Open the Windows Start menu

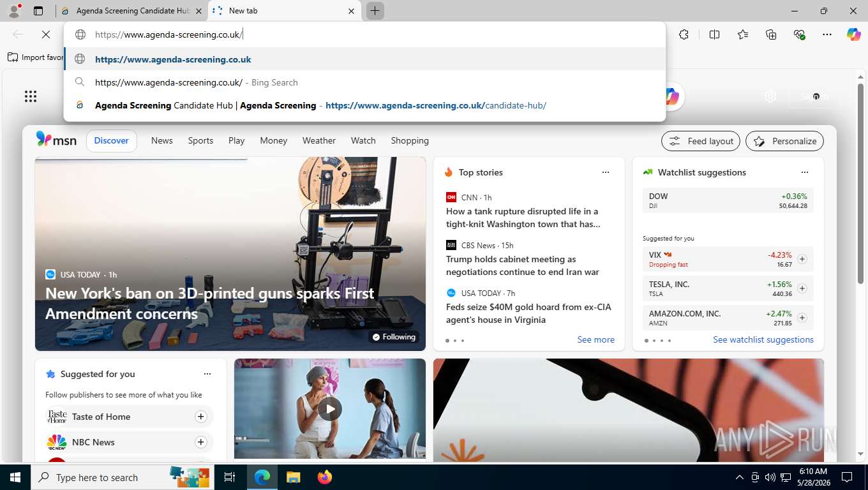coord(15,477)
